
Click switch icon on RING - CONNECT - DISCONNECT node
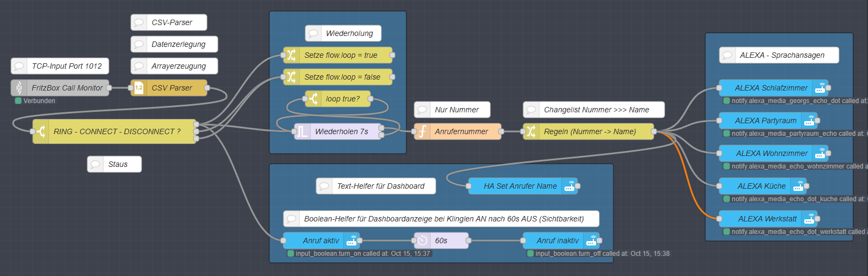tap(41, 131)
